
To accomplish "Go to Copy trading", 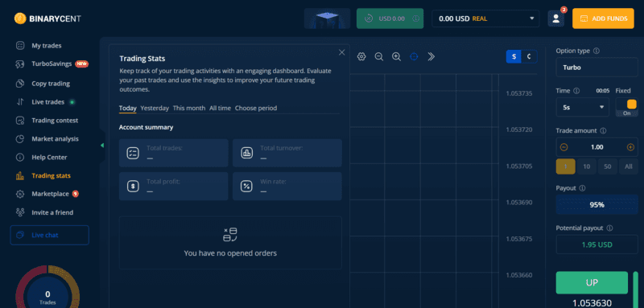I will click(51, 84).
